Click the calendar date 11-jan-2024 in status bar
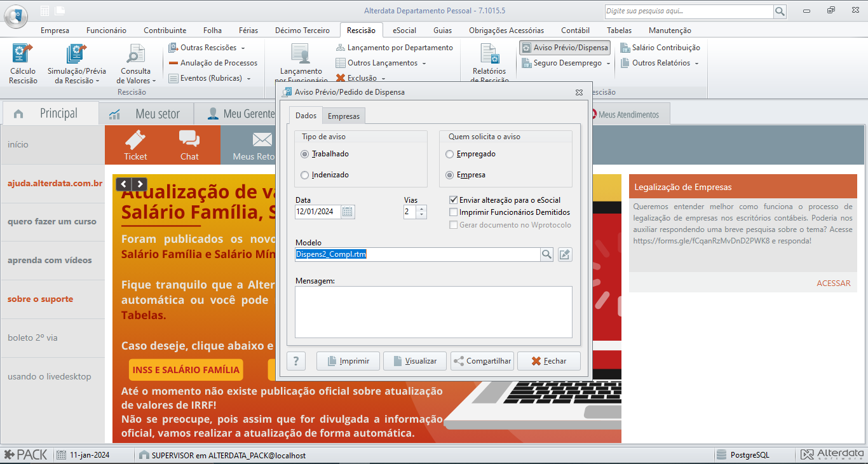 (x=83, y=455)
